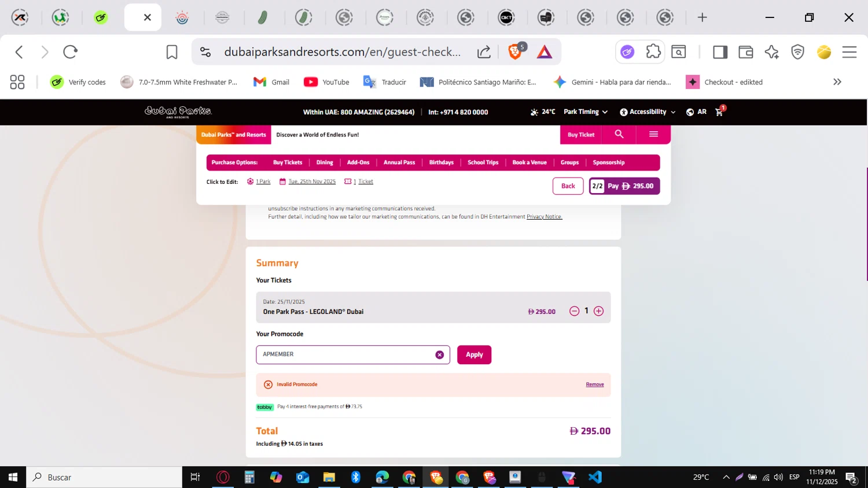
Task: Remove the invalid promocode
Action: 595,385
